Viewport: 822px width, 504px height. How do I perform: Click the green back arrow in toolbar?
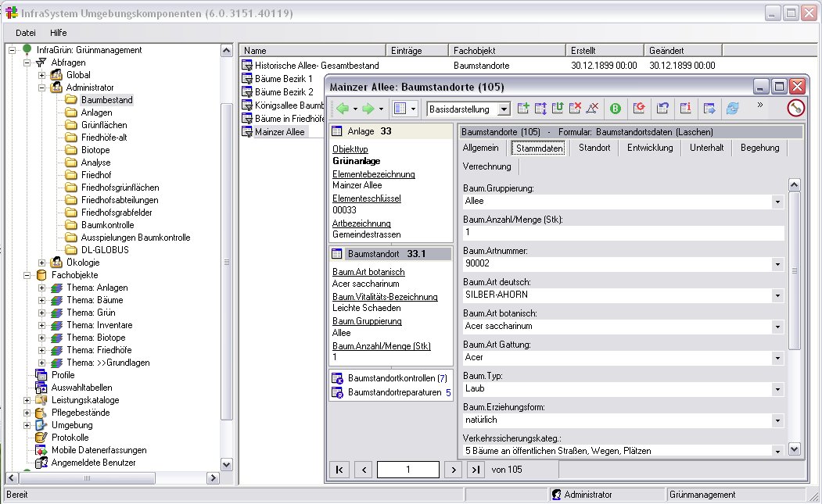tap(342, 109)
